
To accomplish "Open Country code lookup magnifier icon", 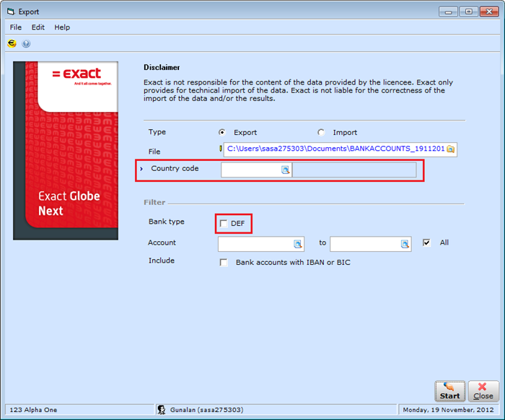I will click(x=285, y=170).
